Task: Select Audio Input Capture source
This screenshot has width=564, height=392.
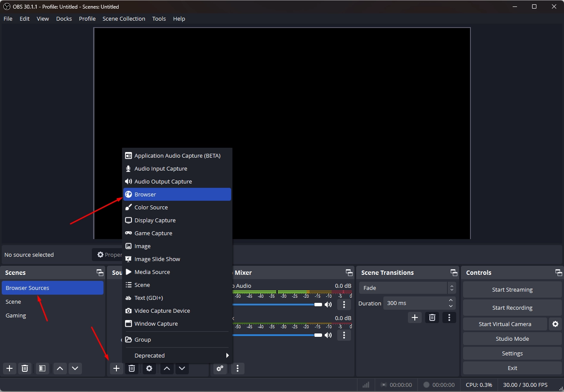Action: 177,168
